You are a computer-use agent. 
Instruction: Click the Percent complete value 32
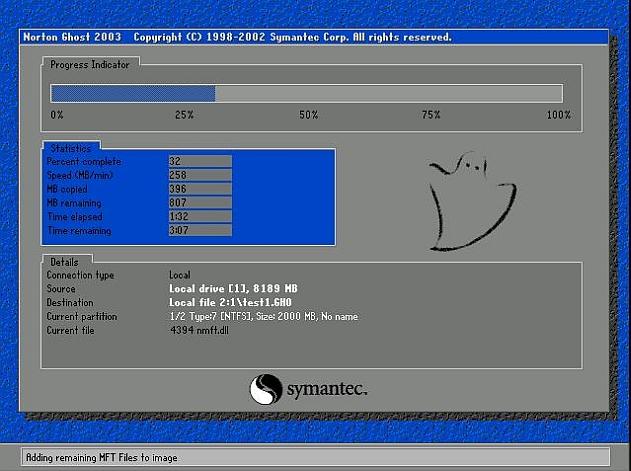pyautogui.click(x=200, y=161)
